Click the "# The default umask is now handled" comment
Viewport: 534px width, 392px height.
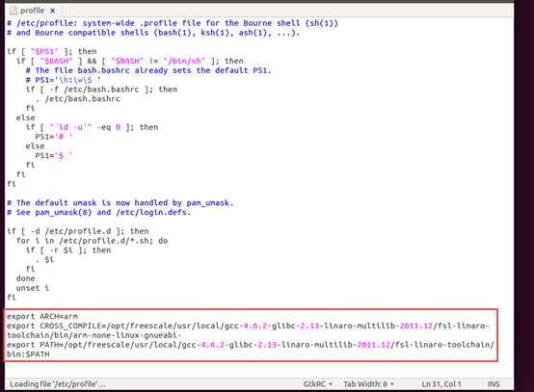point(120,203)
